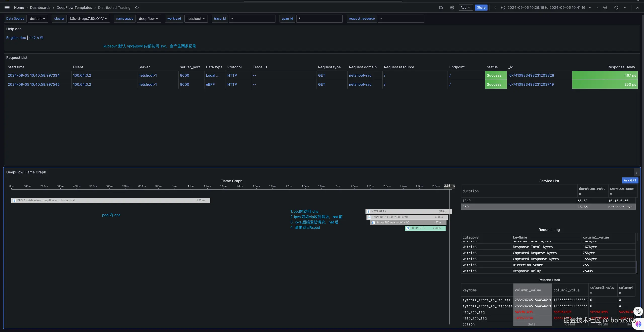Open the hamburger navigation menu

tap(7, 8)
